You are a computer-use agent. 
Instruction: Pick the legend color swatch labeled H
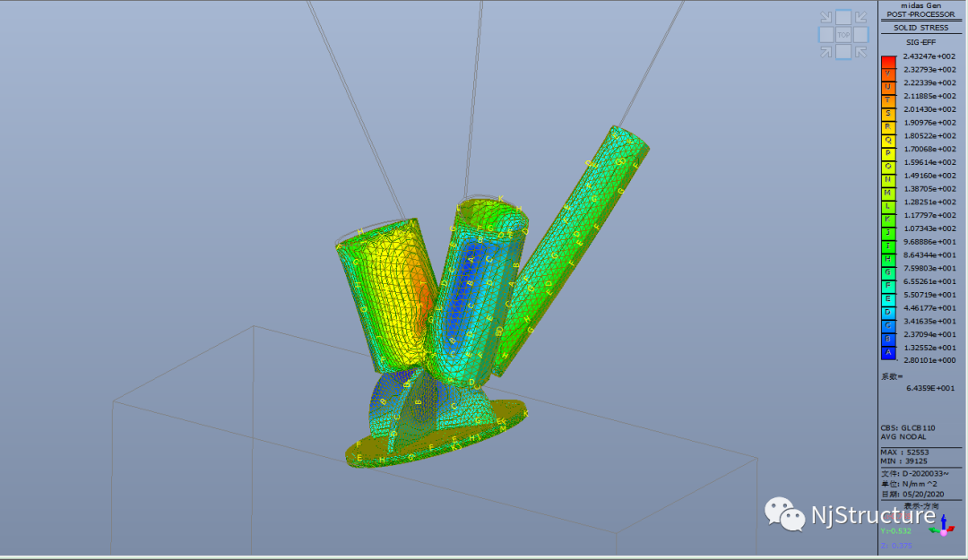pos(888,261)
